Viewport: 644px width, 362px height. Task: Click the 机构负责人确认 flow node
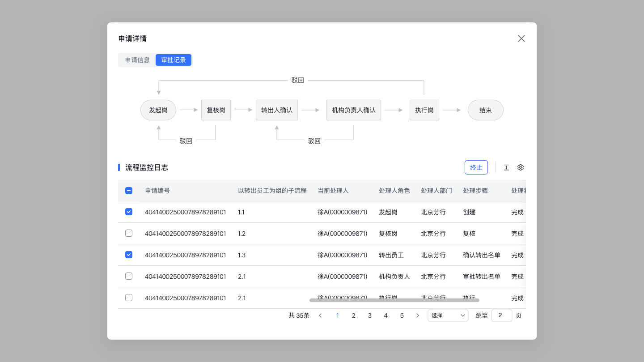click(354, 110)
